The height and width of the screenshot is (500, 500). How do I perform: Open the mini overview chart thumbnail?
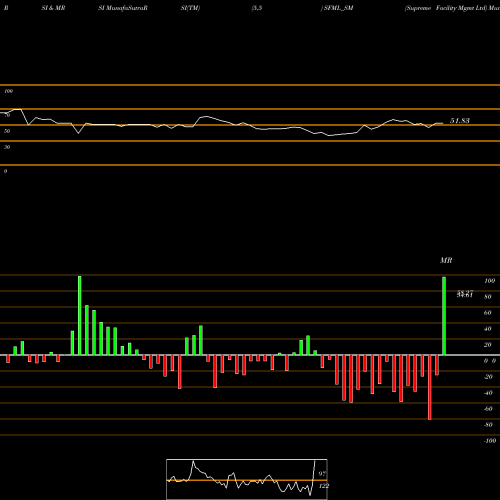(x=247, y=479)
